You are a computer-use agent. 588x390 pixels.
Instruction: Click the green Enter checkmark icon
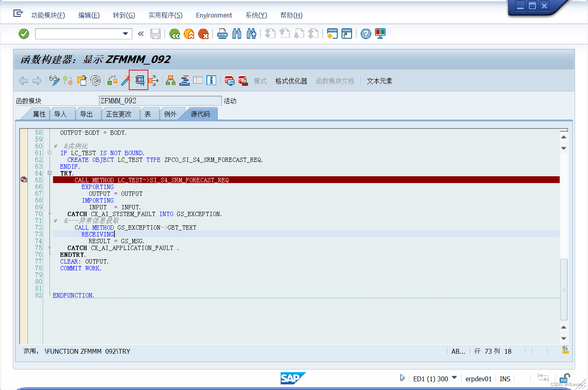[x=24, y=34]
